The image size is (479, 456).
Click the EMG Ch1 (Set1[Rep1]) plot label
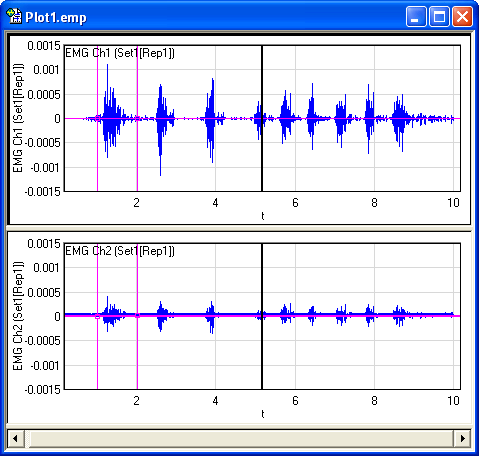120,53
